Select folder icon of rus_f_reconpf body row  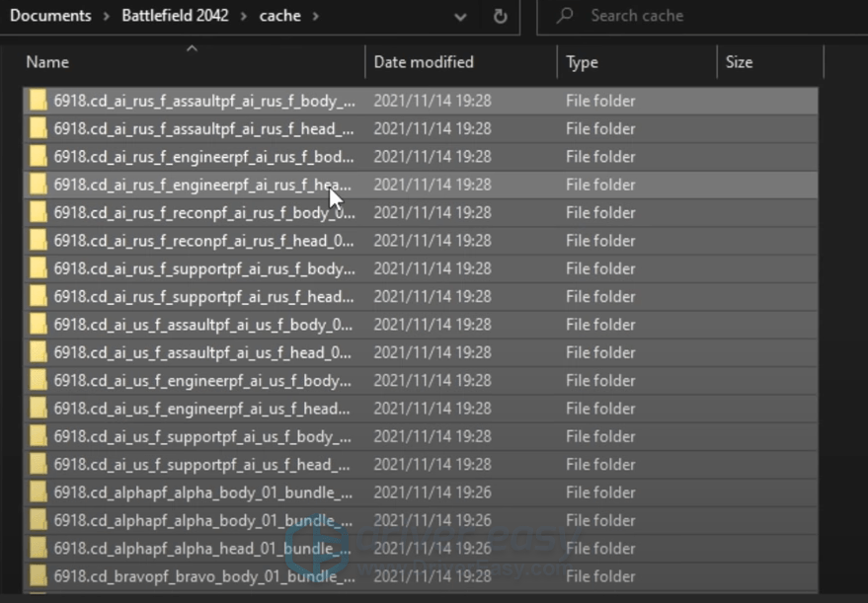39,212
